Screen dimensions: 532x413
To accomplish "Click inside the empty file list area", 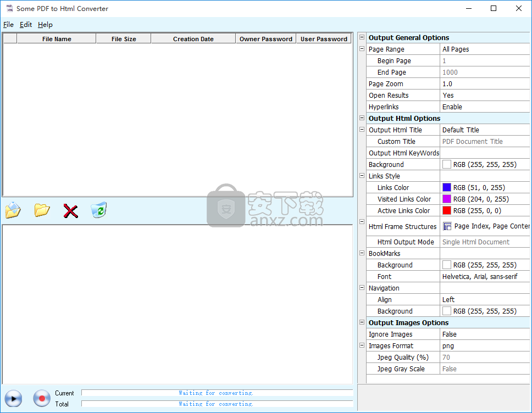I will pyautogui.click(x=178, y=119).
